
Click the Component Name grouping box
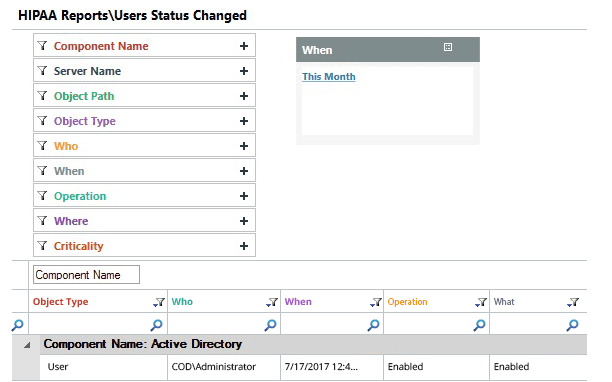pos(86,275)
